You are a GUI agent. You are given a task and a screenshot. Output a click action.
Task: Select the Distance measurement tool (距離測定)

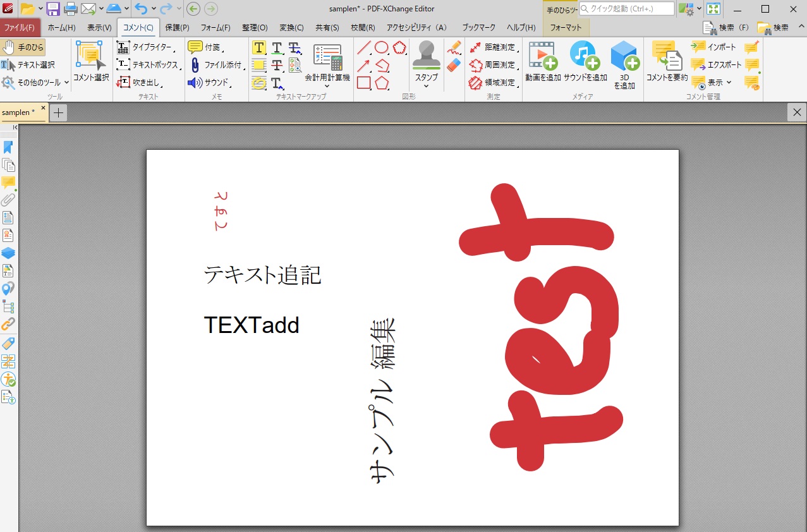(x=493, y=47)
